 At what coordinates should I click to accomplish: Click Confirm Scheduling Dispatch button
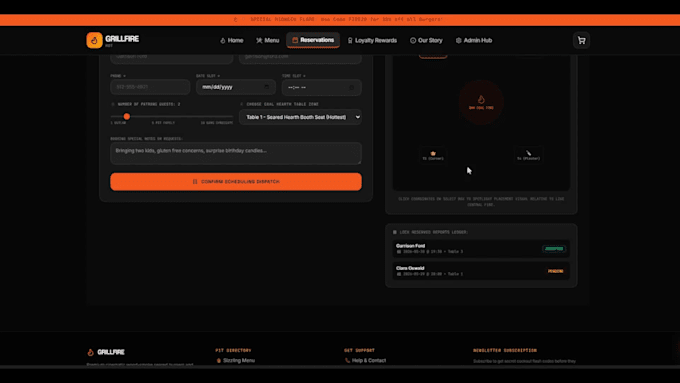click(x=236, y=182)
